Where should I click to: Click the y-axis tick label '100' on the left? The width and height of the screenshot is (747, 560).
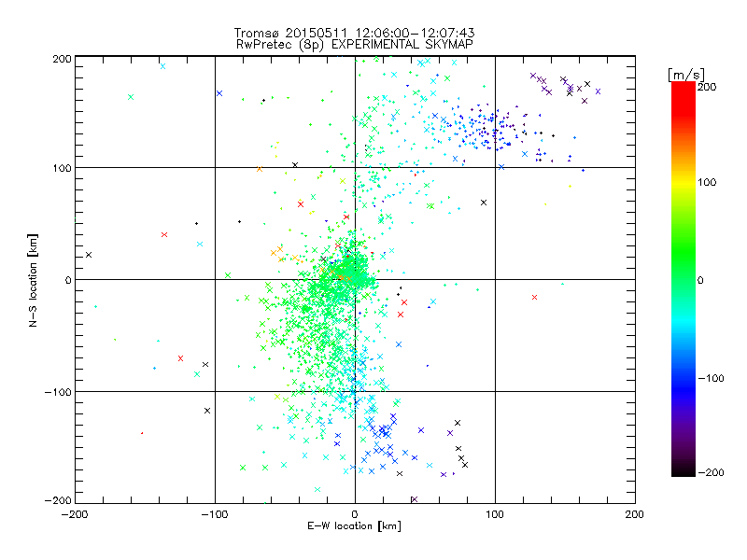point(62,168)
